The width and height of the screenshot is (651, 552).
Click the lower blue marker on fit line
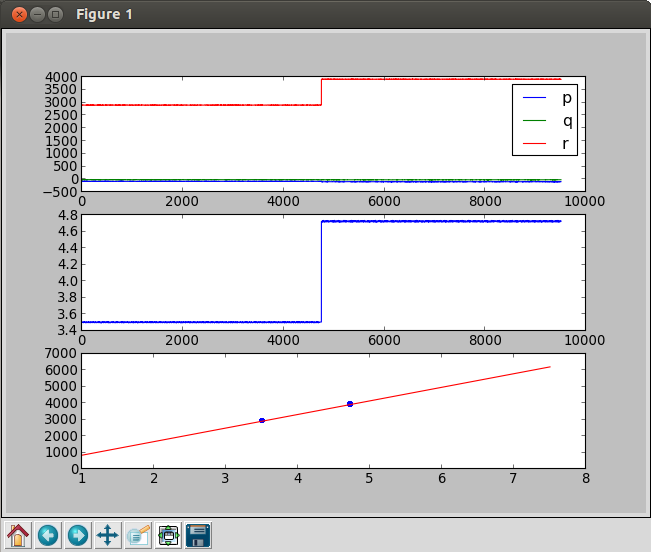coord(262,420)
